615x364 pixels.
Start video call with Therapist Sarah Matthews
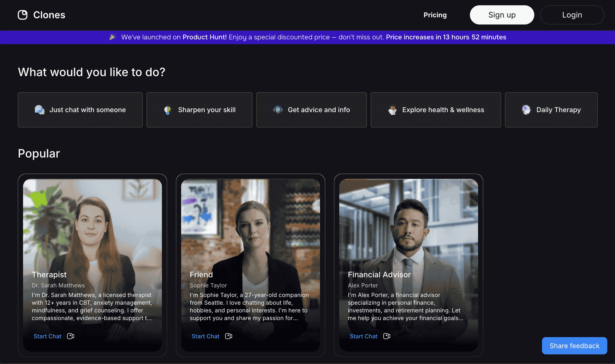pyautogui.click(x=71, y=336)
